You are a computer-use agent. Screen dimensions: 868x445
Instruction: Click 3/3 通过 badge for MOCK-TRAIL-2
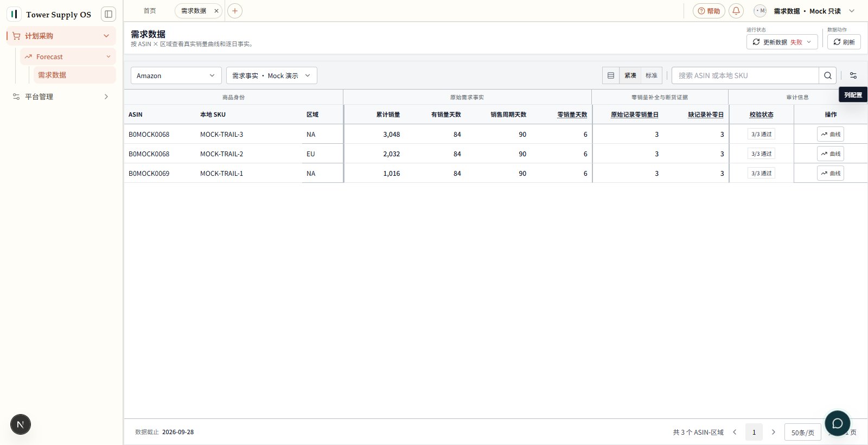(x=761, y=154)
